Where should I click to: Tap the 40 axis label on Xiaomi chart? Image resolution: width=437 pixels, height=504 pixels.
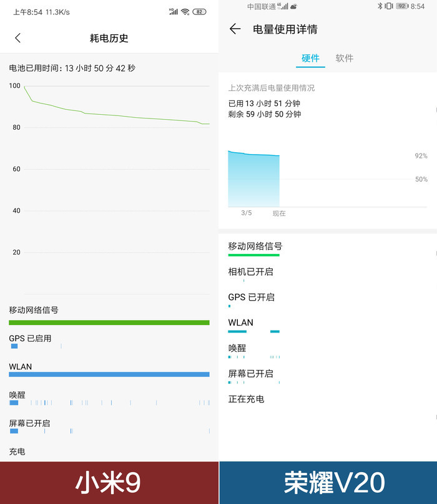pos(16,211)
